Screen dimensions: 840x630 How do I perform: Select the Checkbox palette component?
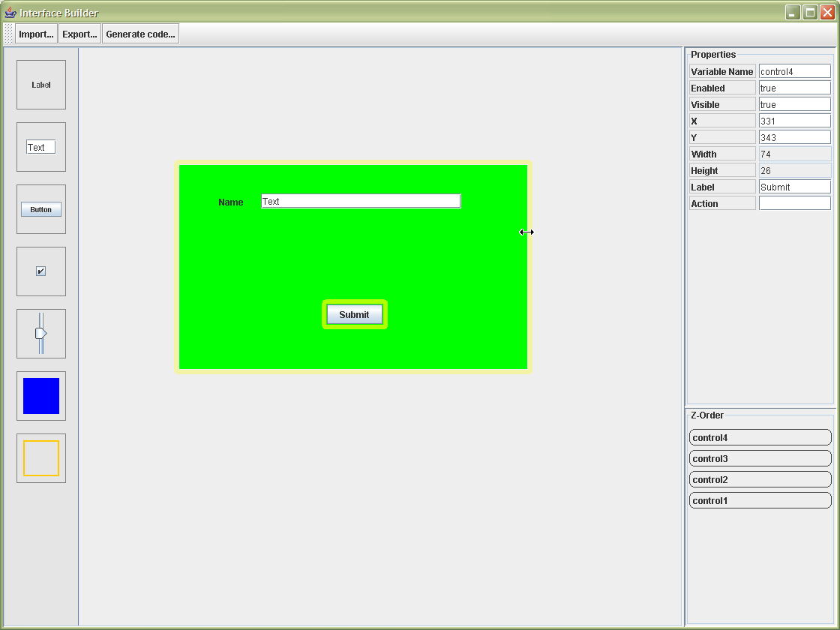41,271
